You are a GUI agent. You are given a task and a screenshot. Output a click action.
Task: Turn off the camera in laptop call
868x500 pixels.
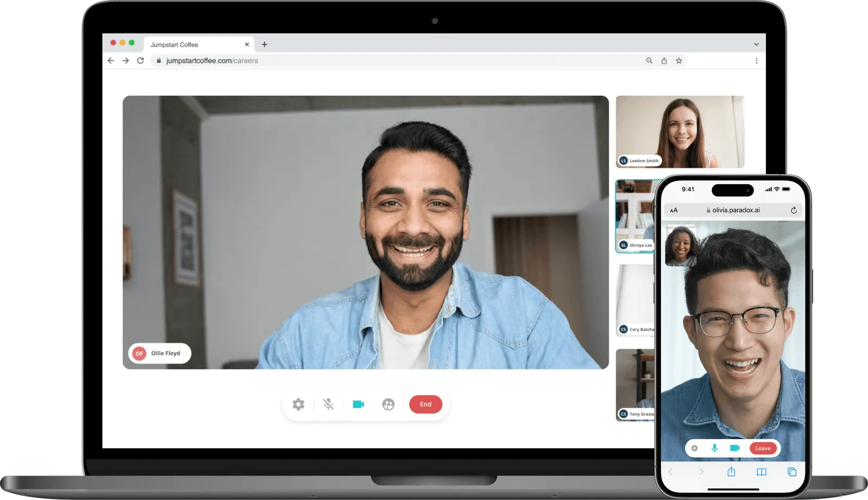(x=358, y=404)
